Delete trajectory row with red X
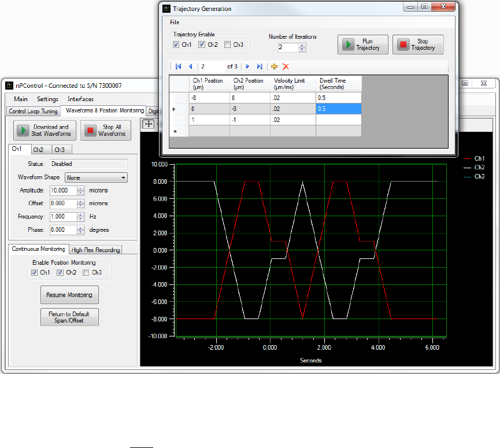Image resolution: width=500 pixels, height=448 pixels. [286, 66]
